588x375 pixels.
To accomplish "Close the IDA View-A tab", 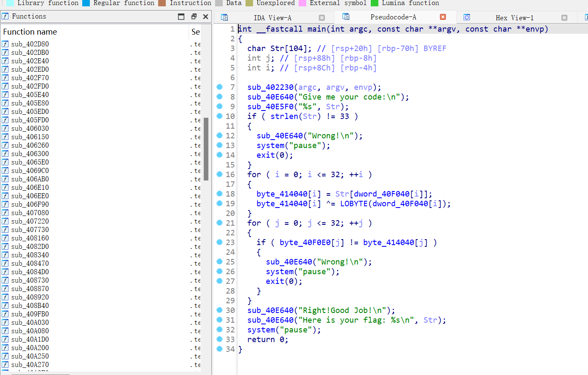I will point(322,18).
